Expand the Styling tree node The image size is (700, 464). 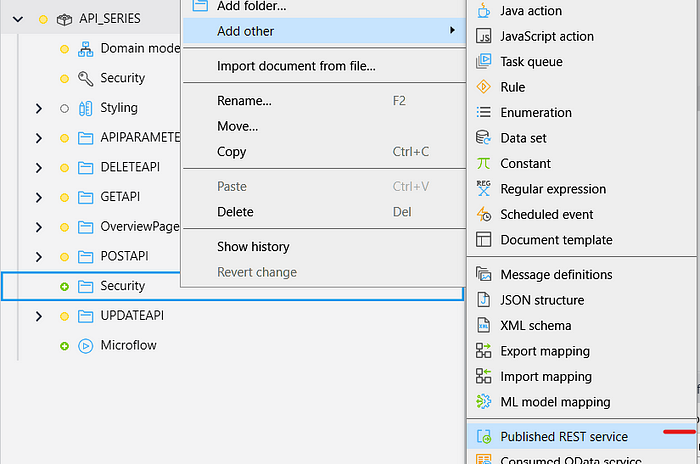tap(39, 108)
